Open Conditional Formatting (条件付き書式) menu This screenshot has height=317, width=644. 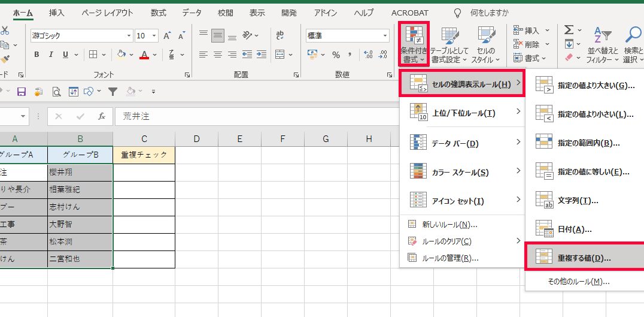(414, 44)
